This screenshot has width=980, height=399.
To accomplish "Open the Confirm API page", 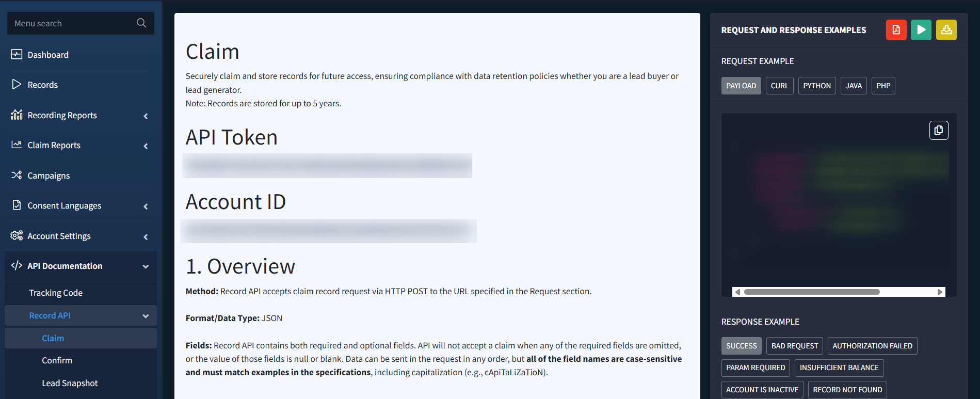I will (x=57, y=360).
